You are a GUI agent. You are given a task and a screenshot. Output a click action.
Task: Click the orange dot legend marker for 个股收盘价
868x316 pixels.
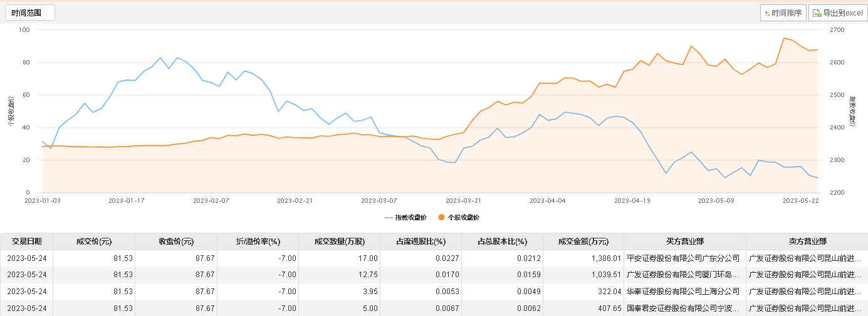coord(442,217)
